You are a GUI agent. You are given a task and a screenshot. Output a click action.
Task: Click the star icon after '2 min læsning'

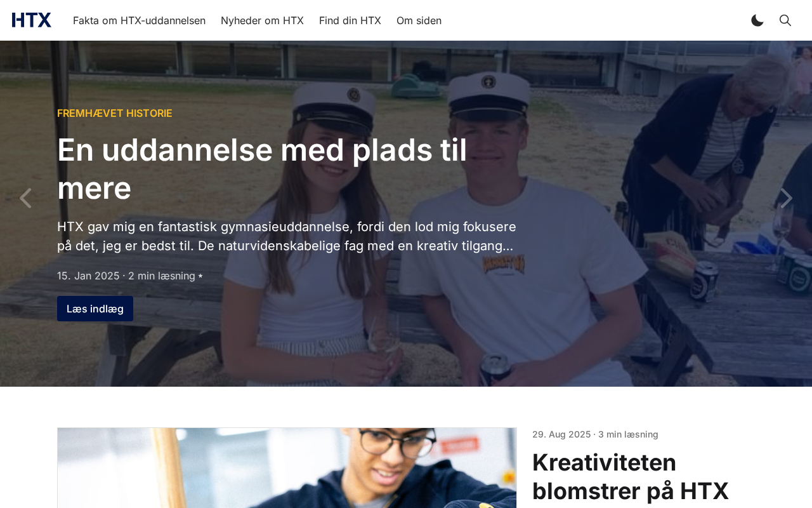pyautogui.click(x=200, y=276)
